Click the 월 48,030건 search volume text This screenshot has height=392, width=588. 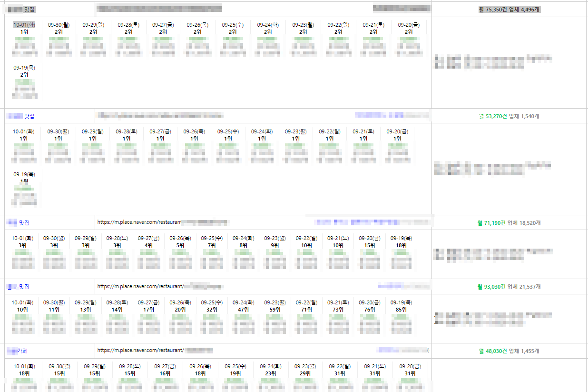coord(492,351)
